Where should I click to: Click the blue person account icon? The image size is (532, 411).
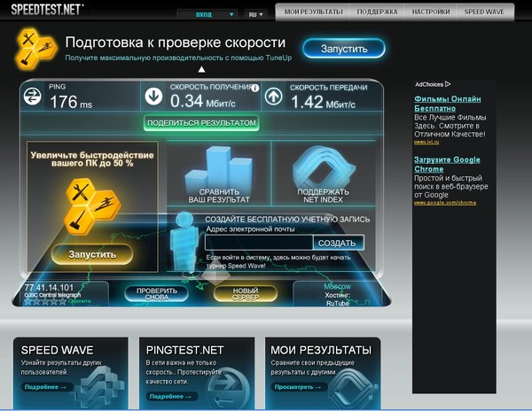point(184,244)
